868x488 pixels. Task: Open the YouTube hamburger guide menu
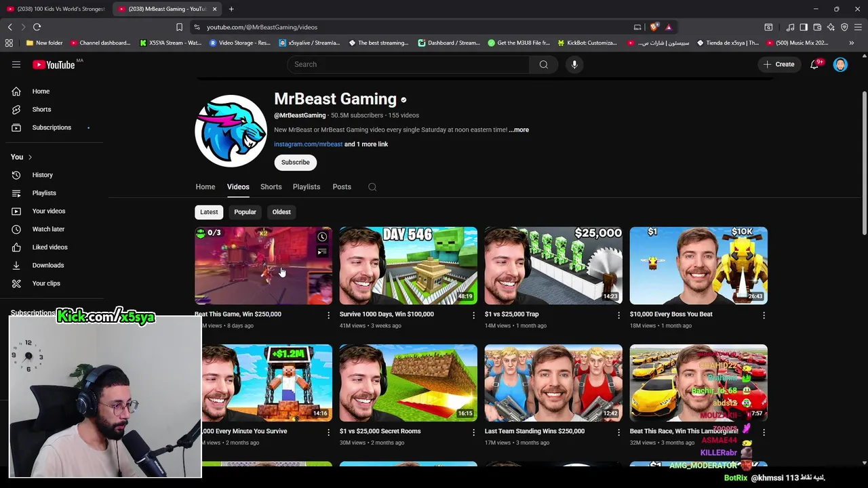coord(16,64)
